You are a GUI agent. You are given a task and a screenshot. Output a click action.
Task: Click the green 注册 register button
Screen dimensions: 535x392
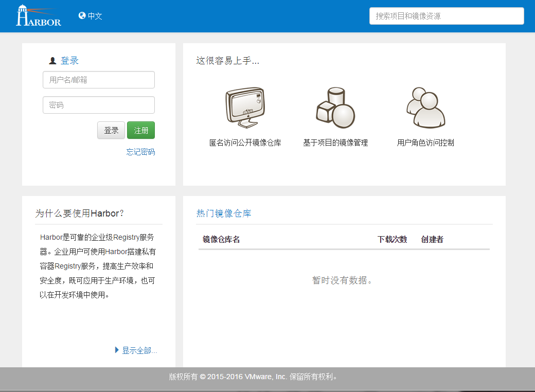(141, 130)
